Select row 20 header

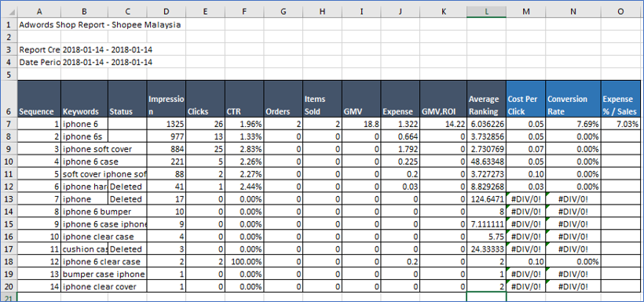click(9, 286)
